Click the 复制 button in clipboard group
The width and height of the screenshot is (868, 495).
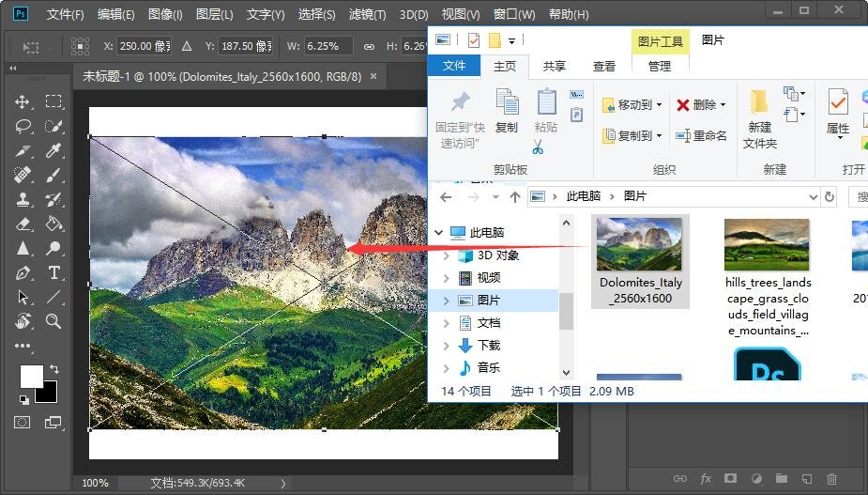pos(507,111)
